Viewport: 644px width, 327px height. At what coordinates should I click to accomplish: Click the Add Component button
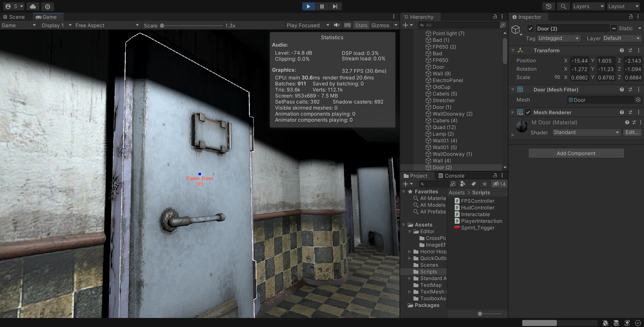576,153
